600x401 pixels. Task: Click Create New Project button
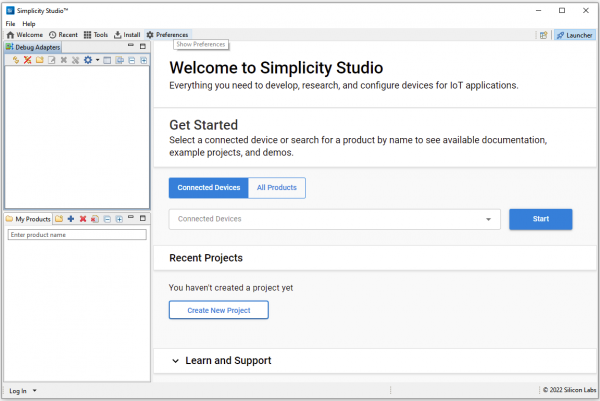coord(219,310)
